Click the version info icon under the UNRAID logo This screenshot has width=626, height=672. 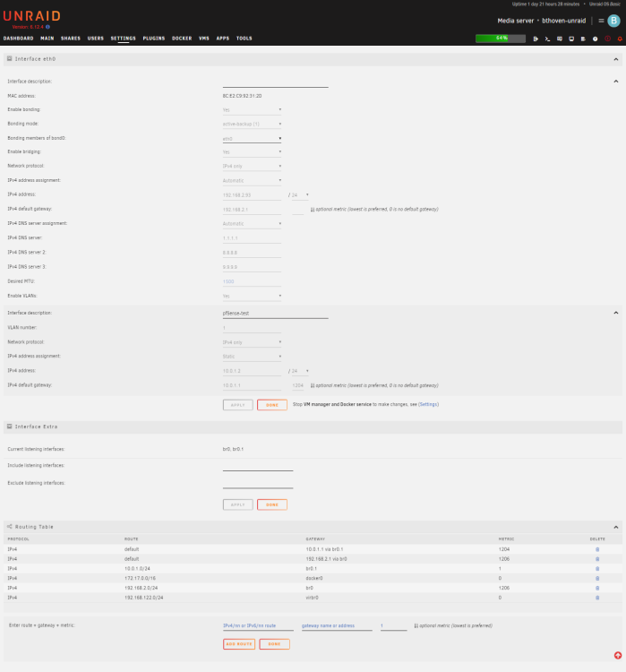tap(48, 27)
